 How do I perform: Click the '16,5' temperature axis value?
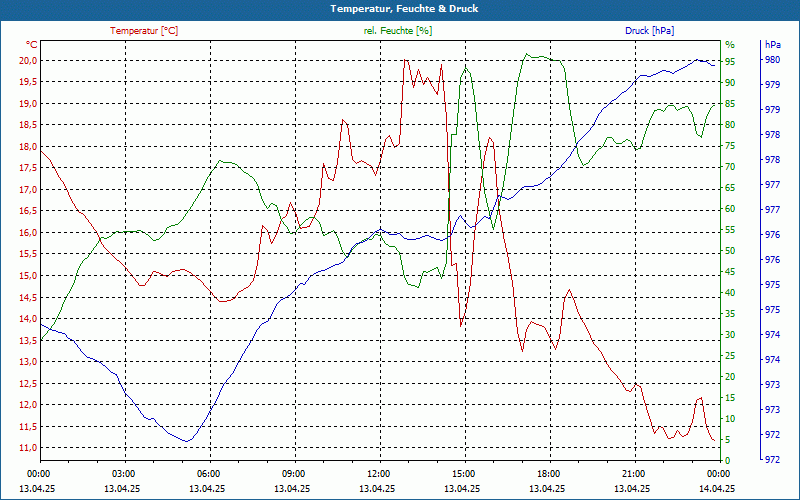[x=28, y=211]
